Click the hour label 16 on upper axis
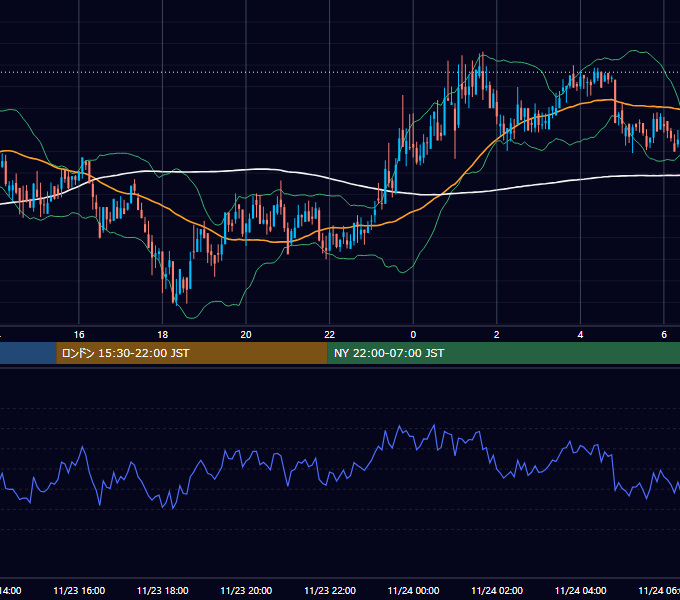This screenshot has height=600, width=680. 79,335
